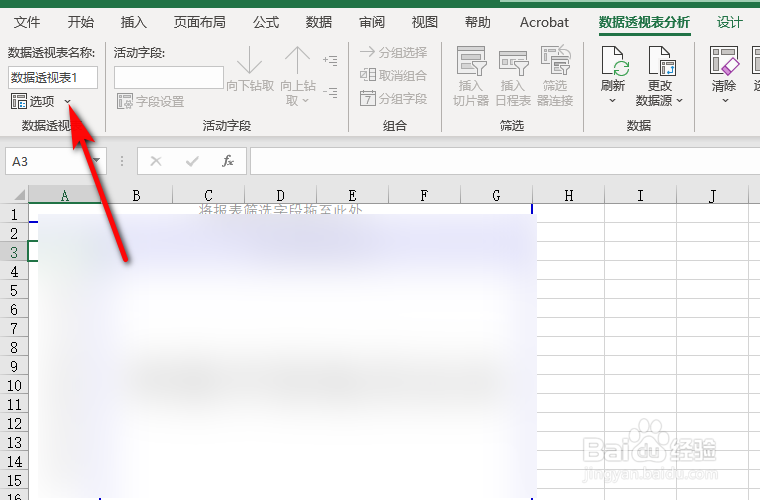
Task: Select column D header
Action: (x=280, y=195)
